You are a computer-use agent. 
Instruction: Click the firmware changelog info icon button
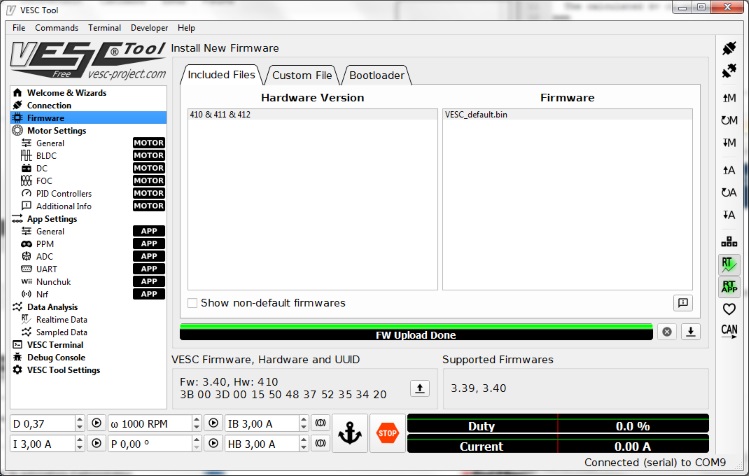683,303
